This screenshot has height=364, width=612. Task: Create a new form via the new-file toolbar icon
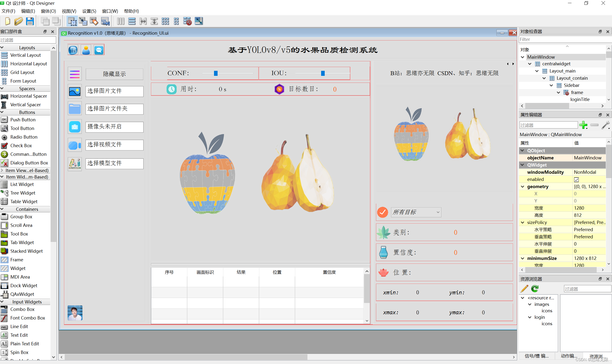coord(7,21)
